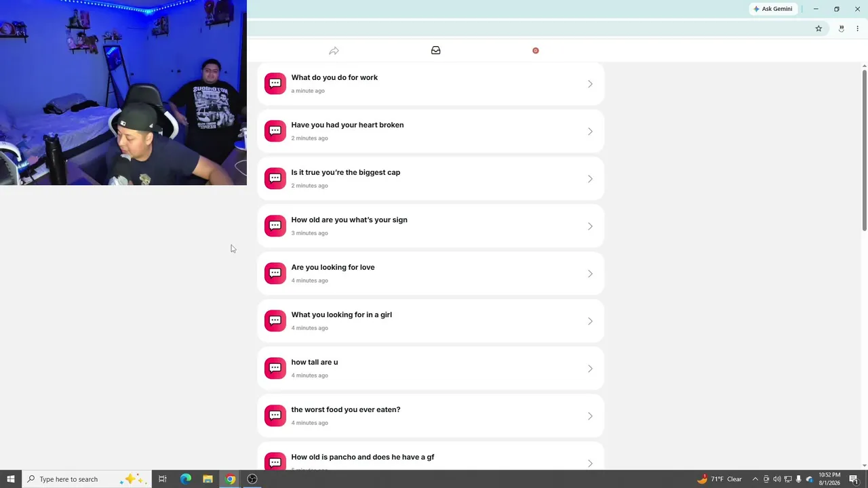Click 'a minute ago' timestamp
The image size is (868, 488).
(x=308, y=91)
